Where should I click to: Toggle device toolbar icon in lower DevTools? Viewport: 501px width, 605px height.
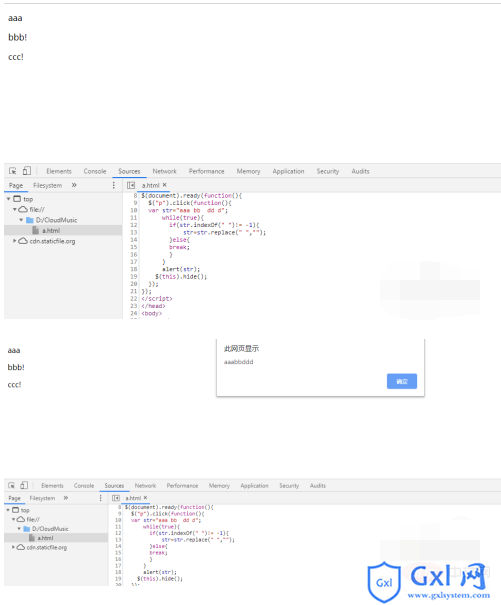coord(24,485)
